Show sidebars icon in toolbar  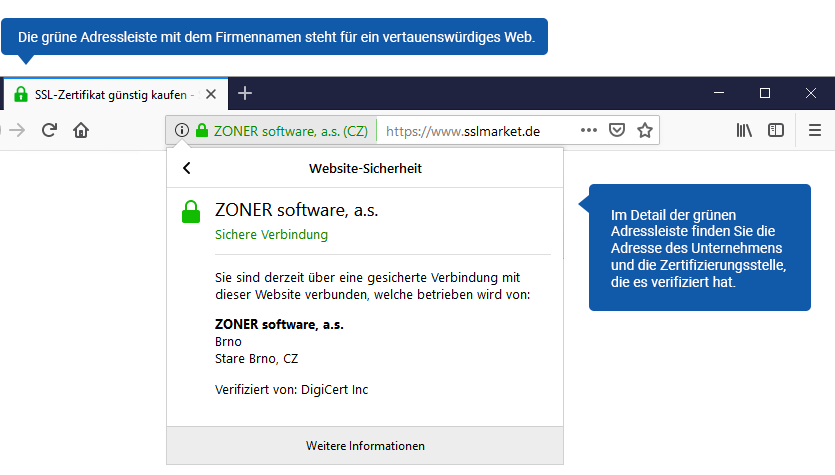click(x=776, y=130)
